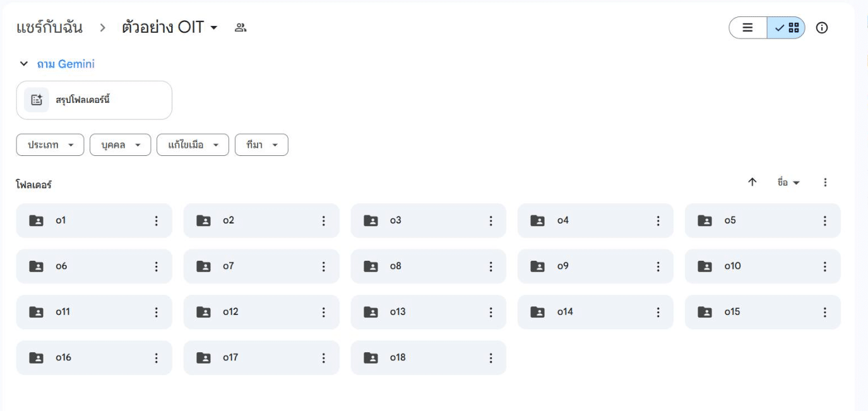Switch to grid layout view
868x411 pixels.
click(786, 28)
